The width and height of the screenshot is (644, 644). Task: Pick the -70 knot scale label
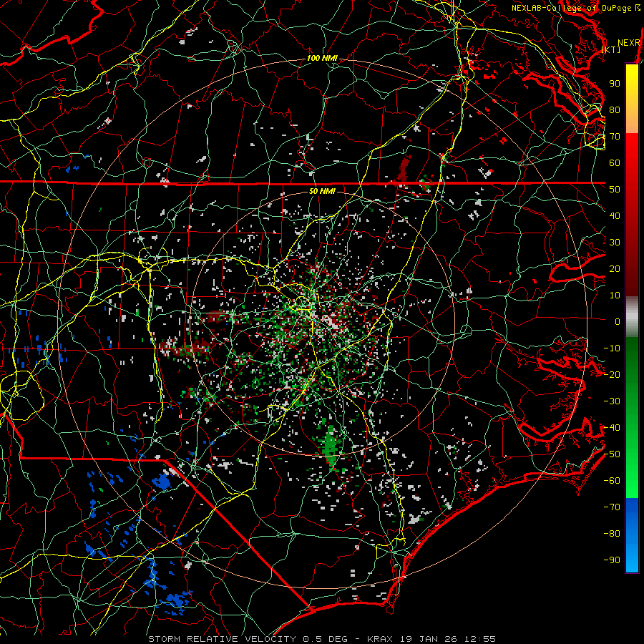[612, 507]
